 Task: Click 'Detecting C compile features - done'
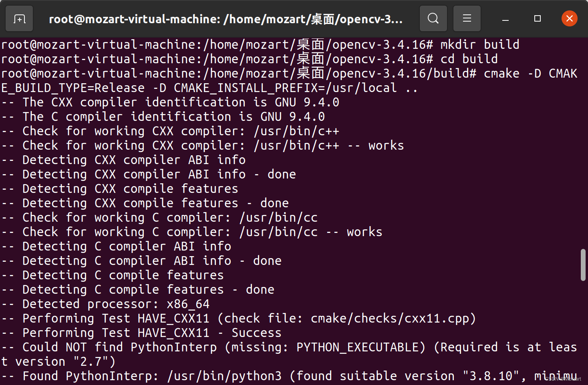(x=138, y=289)
